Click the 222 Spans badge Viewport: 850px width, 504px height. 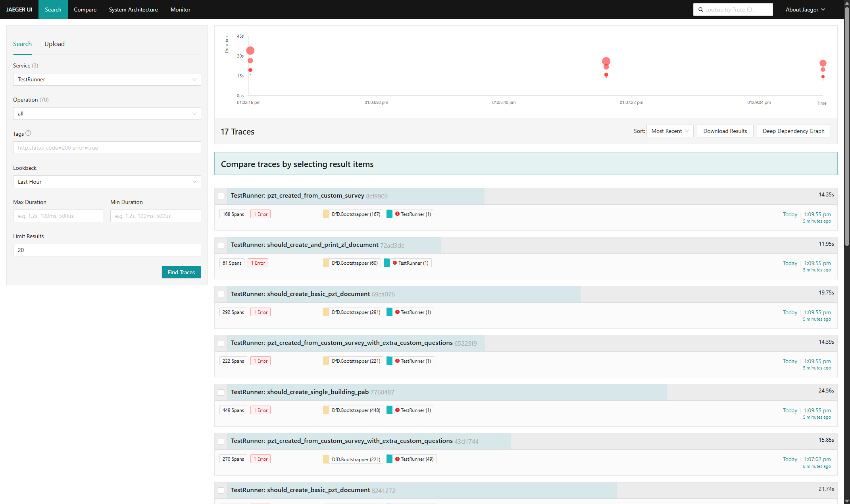click(x=233, y=361)
